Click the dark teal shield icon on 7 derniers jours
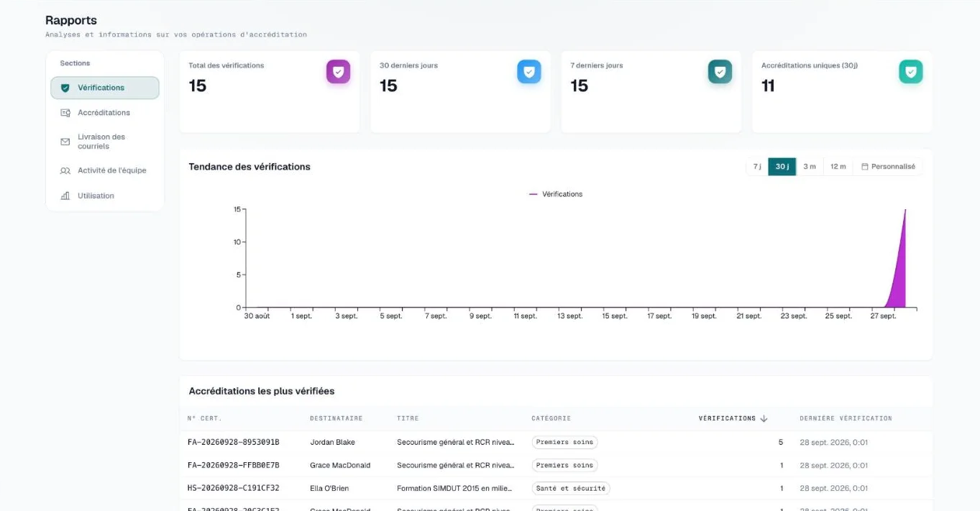Image resolution: width=980 pixels, height=511 pixels. [720, 72]
